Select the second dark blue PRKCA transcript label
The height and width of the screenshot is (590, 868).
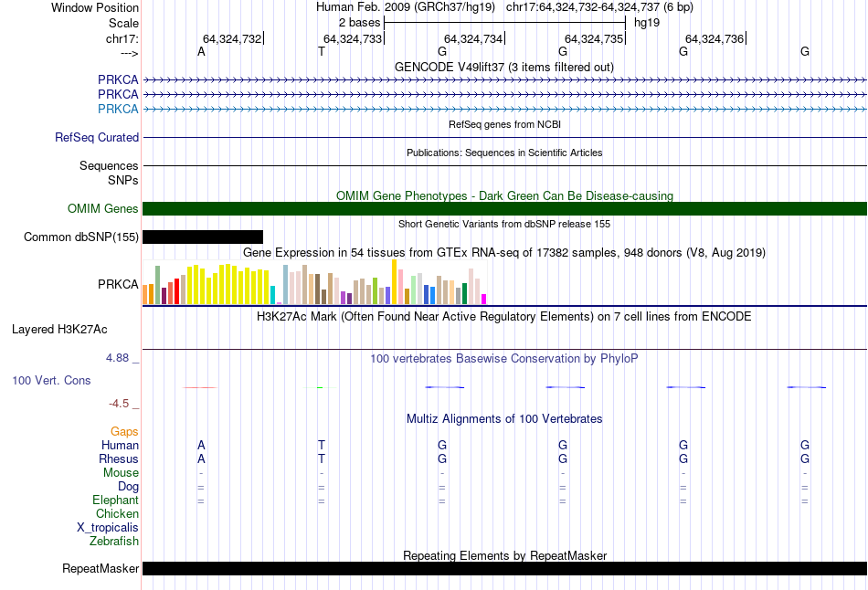pyautogui.click(x=118, y=94)
